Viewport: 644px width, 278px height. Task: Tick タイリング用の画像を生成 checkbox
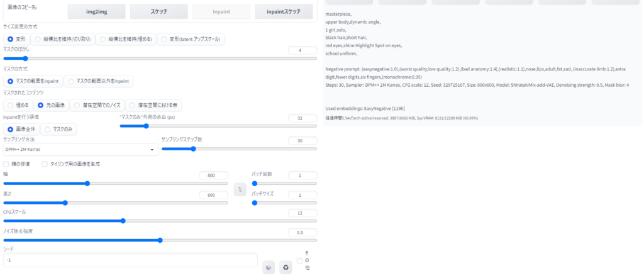[x=45, y=164]
